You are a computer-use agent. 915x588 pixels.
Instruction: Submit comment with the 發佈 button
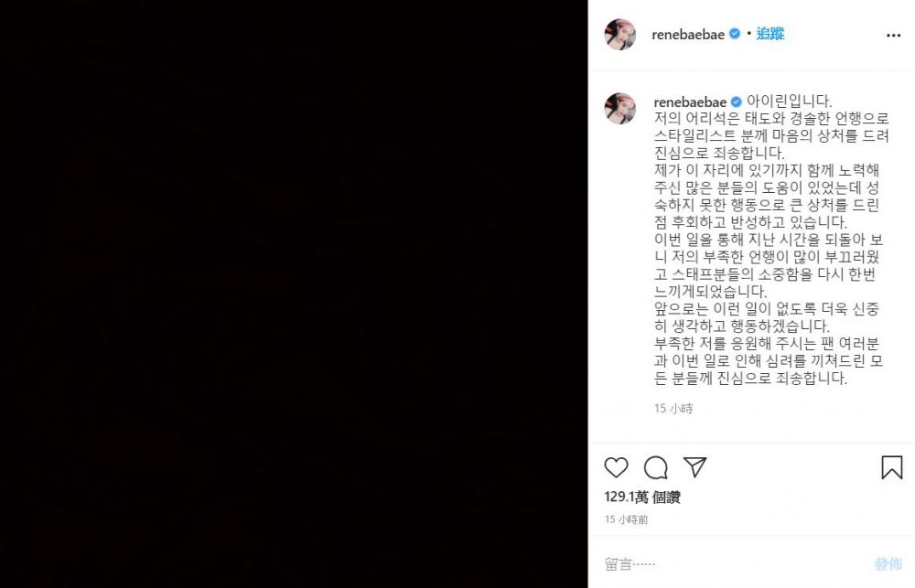pyautogui.click(x=888, y=564)
